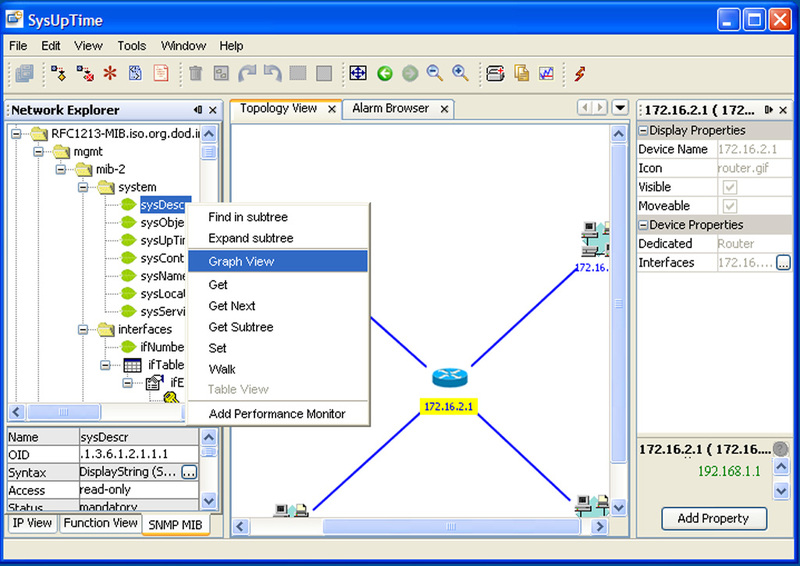Collapse Display Properties section

click(643, 131)
